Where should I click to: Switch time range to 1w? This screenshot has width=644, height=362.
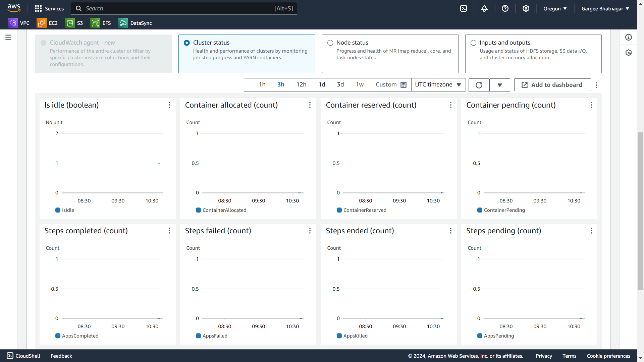tap(360, 85)
